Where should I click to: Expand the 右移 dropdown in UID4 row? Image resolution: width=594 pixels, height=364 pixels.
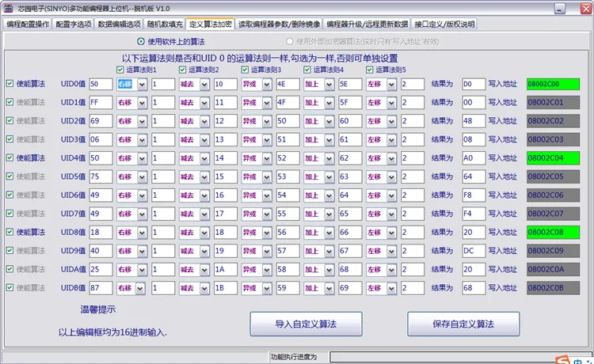[x=142, y=158]
